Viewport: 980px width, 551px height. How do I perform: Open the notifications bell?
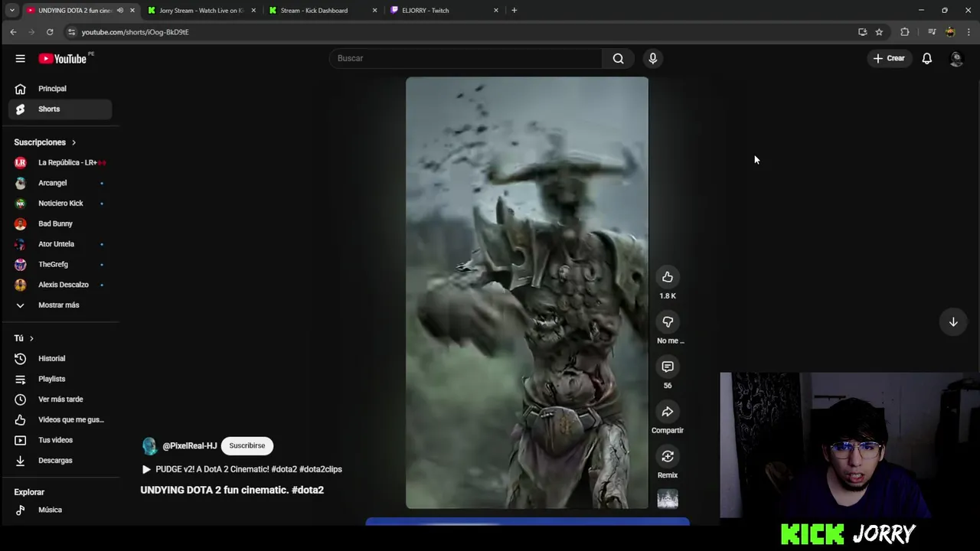coord(926,58)
